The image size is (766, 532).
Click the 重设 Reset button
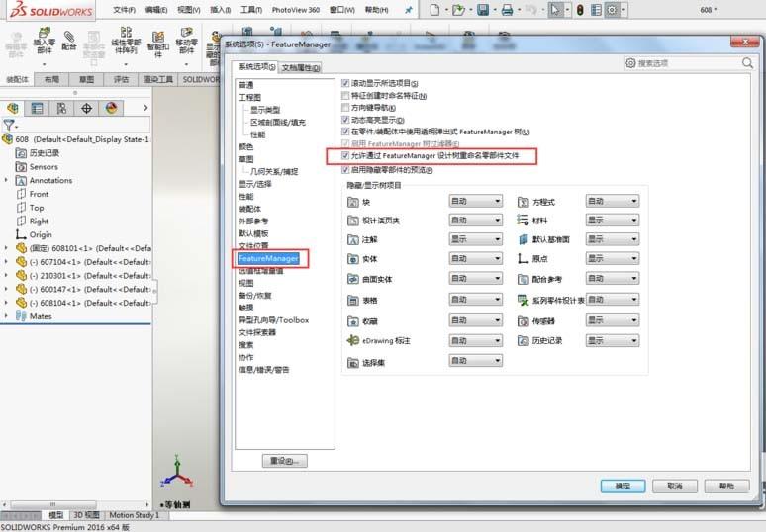pos(285,461)
